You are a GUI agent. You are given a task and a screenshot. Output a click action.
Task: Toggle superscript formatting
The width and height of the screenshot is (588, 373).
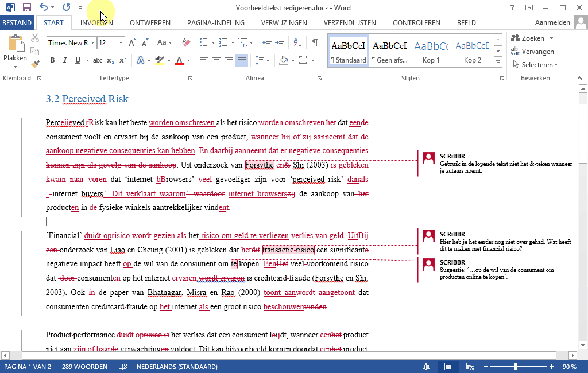coord(123,60)
